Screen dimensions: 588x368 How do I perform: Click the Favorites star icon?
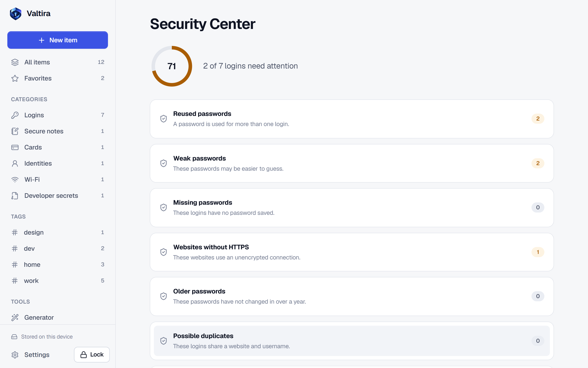click(x=15, y=78)
